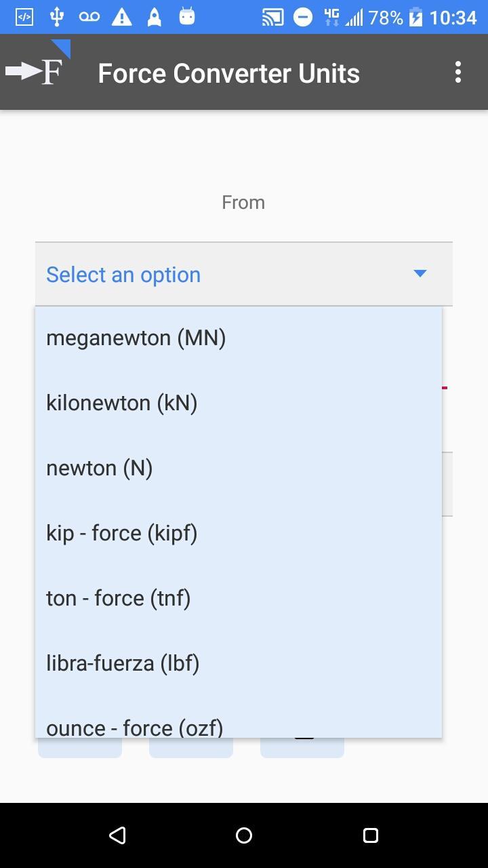Select meganewton (MN) from the list
This screenshot has height=868, width=488.
(x=136, y=338)
